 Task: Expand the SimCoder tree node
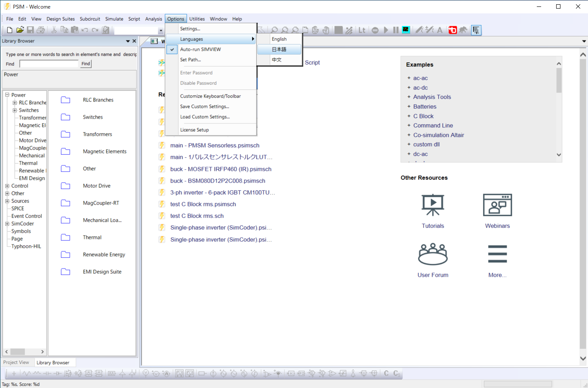tap(7, 224)
